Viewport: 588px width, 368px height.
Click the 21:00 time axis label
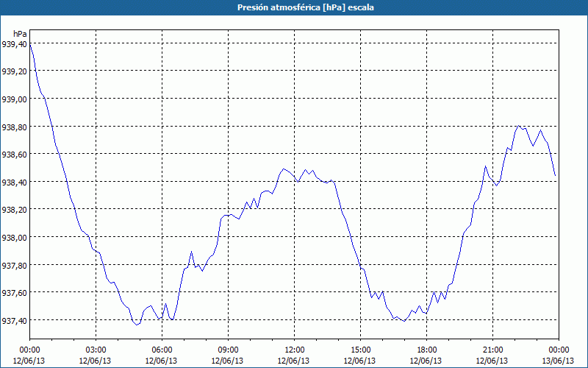pyautogui.click(x=492, y=350)
